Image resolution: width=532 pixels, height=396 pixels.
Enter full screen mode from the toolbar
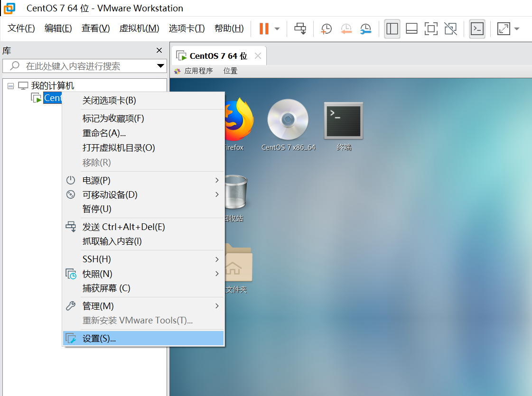(x=430, y=29)
